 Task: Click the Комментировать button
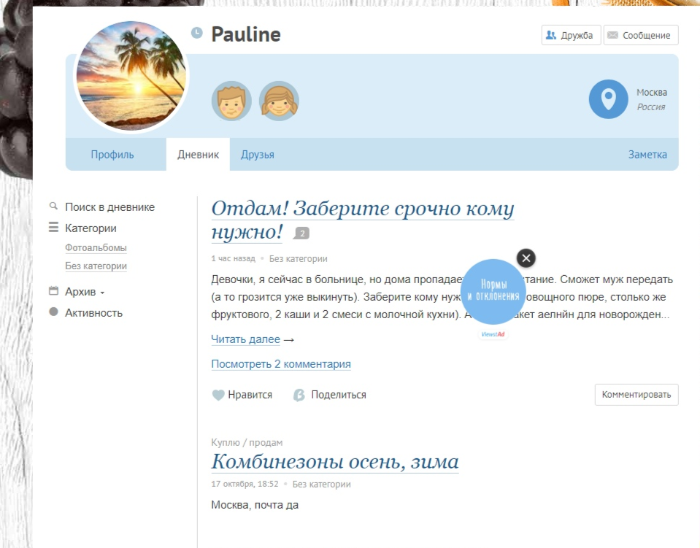pos(636,395)
